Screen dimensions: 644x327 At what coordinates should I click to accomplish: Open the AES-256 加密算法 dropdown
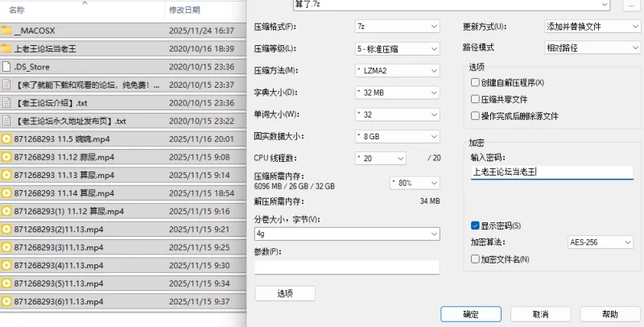coord(600,242)
